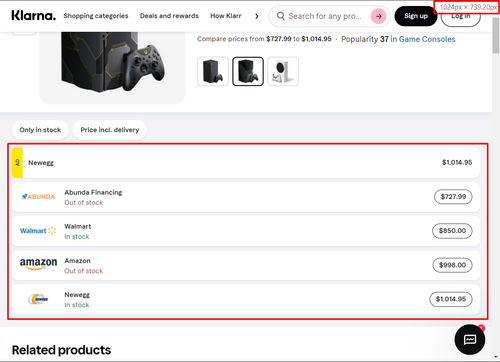Click the Abunda logo
Image resolution: width=500 pixels, height=362 pixels.
(38, 197)
